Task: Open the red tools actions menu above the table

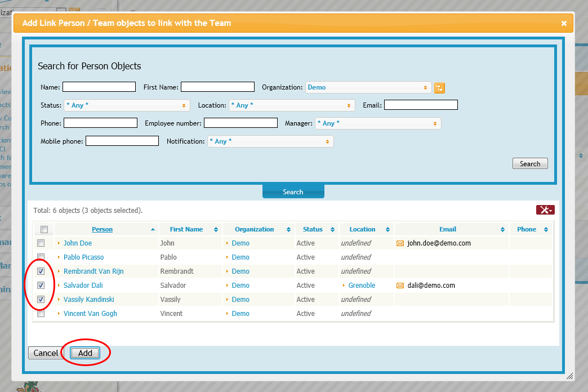Action: tap(545, 210)
